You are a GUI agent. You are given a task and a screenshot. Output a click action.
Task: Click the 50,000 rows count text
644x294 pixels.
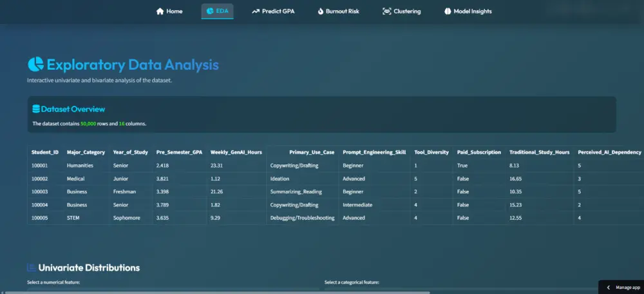point(88,123)
